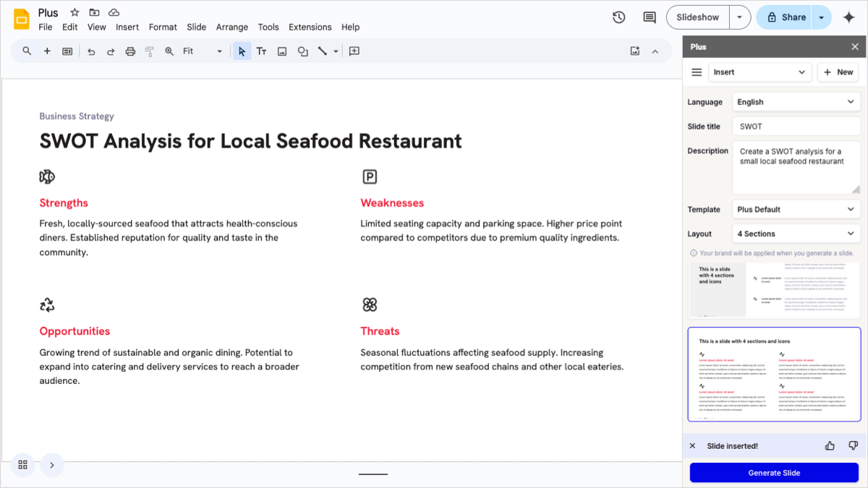Click the image generation icon in toolbar
The width and height of the screenshot is (868, 488).
point(635,51)
